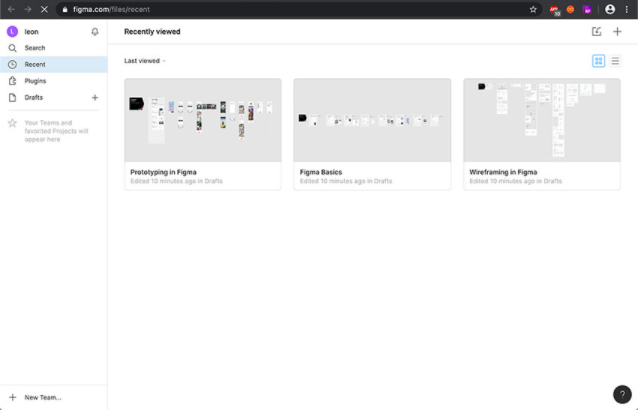Click the Prototyping in Figma title

[x=164, y=173]
